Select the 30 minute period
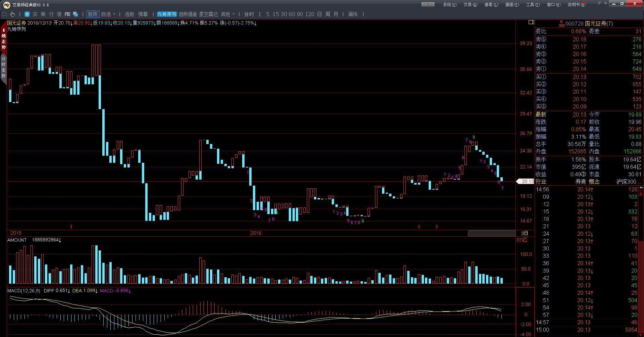This screenshot has height=337, width=644. click(x=284, y=14)
